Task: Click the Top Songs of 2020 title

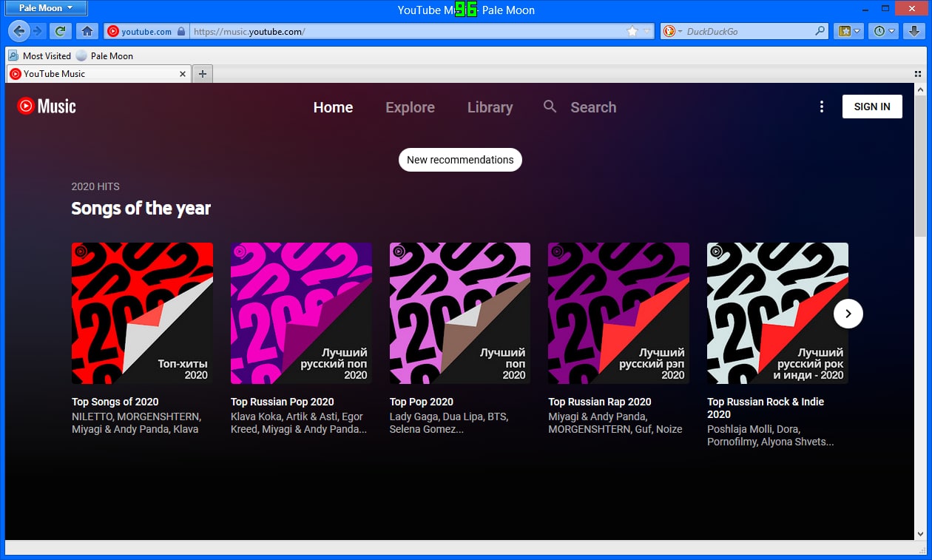Action: (115, 402)
